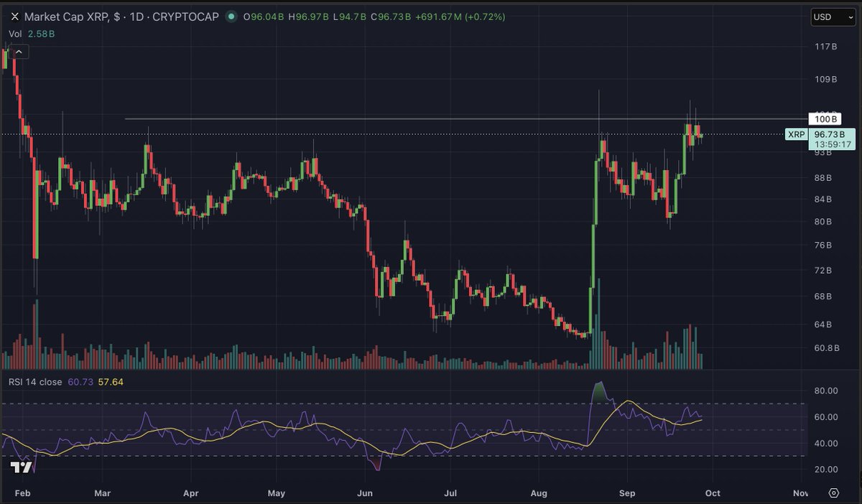The width and height of the screenshot is (862, 504).
Task: Click the 72 B price axis label
Action: 823,271
